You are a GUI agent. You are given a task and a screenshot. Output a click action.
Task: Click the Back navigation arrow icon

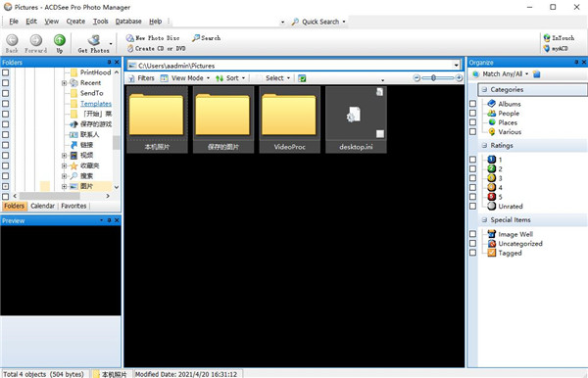point(12,40)
